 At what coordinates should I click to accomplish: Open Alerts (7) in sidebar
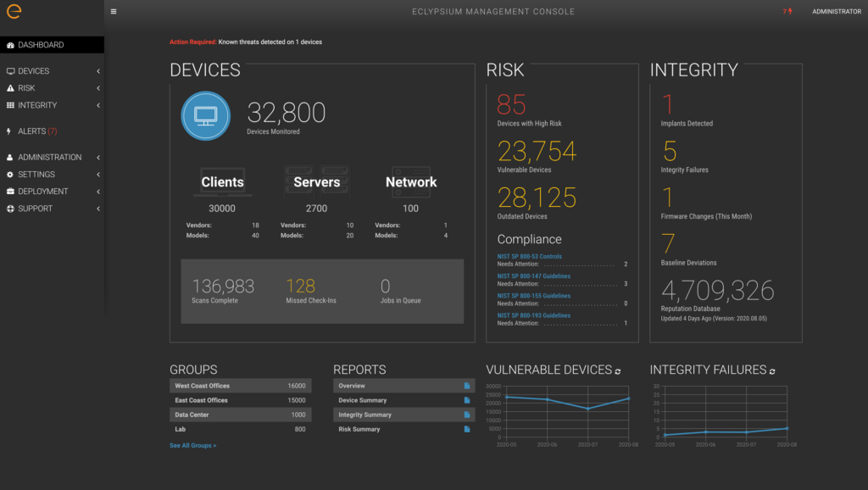52,131
